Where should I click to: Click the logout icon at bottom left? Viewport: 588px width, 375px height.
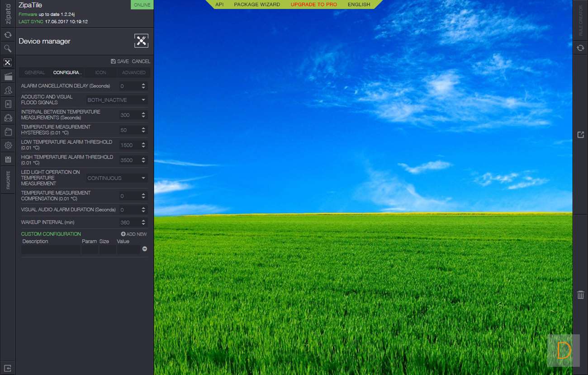pyautogui.click(x=8, y=368)
